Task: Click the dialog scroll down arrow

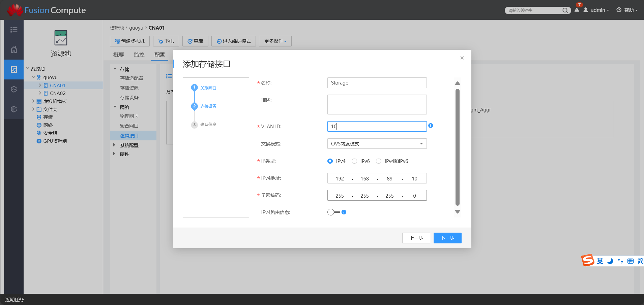Action: [458, 212]
